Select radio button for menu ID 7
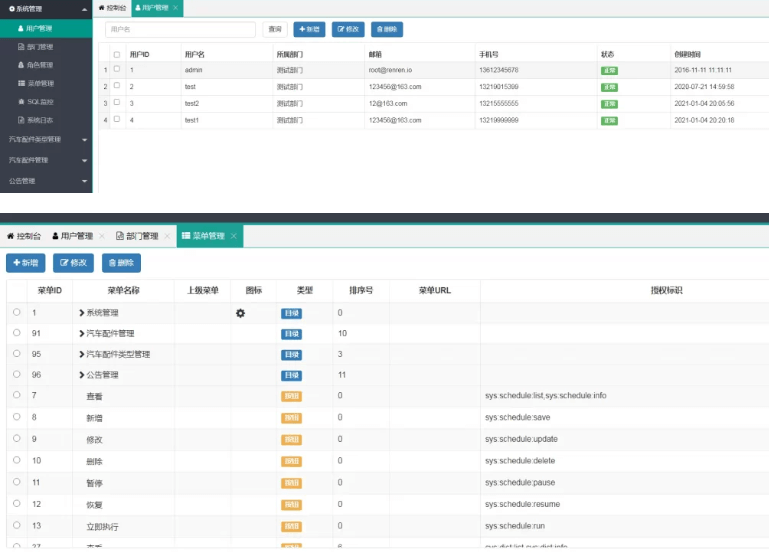This screenshot has width=769, height=552. (17, 395)
